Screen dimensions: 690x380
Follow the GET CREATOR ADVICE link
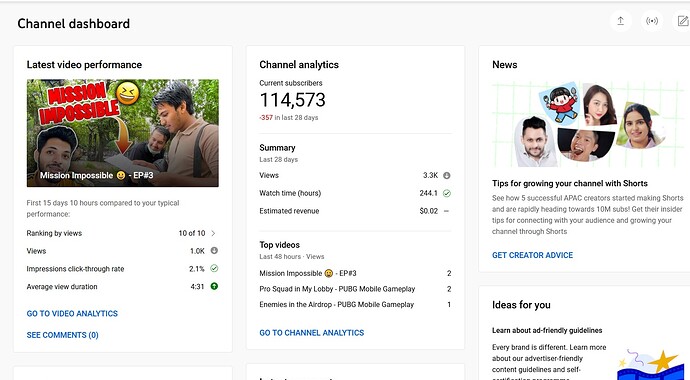532,255
